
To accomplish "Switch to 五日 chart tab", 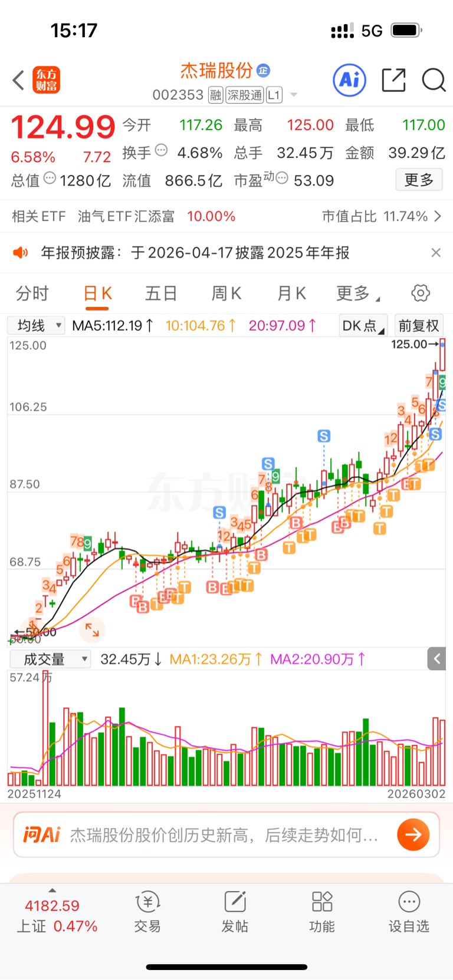I will click(x=161, y=293).
